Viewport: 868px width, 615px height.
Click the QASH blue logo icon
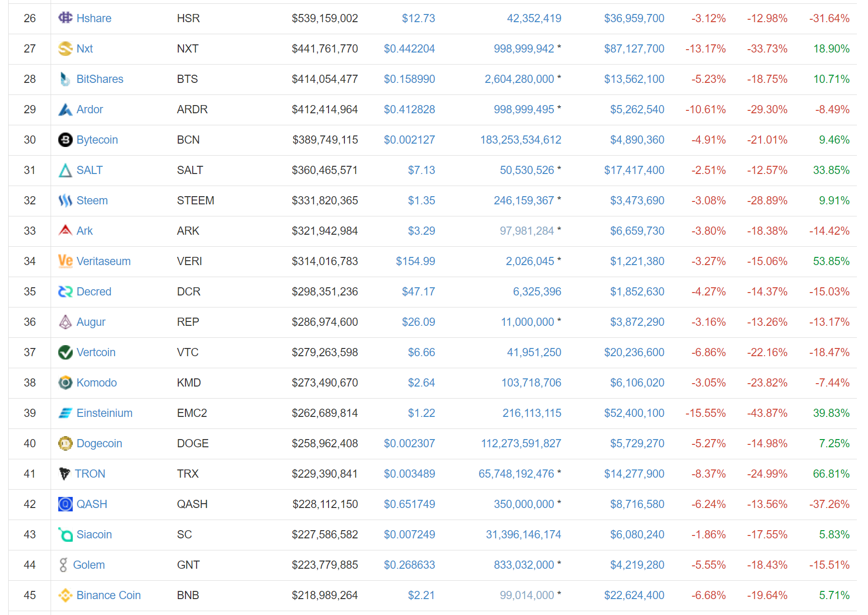click(65, 504)
